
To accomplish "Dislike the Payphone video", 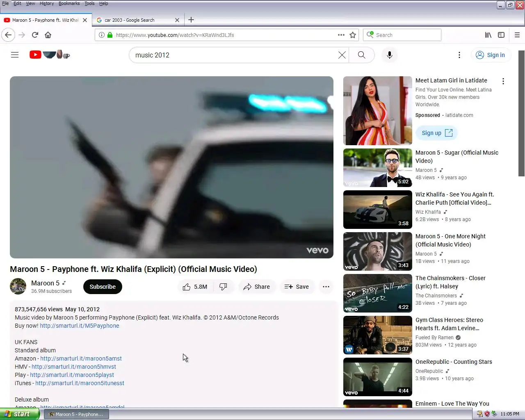I will coord(223,287).
